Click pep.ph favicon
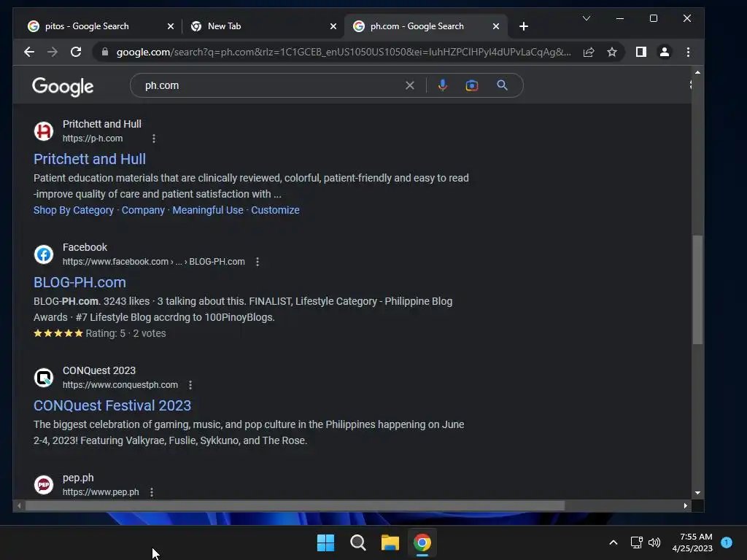The width and height of the screenshot is (747, 560). (44, 485)
